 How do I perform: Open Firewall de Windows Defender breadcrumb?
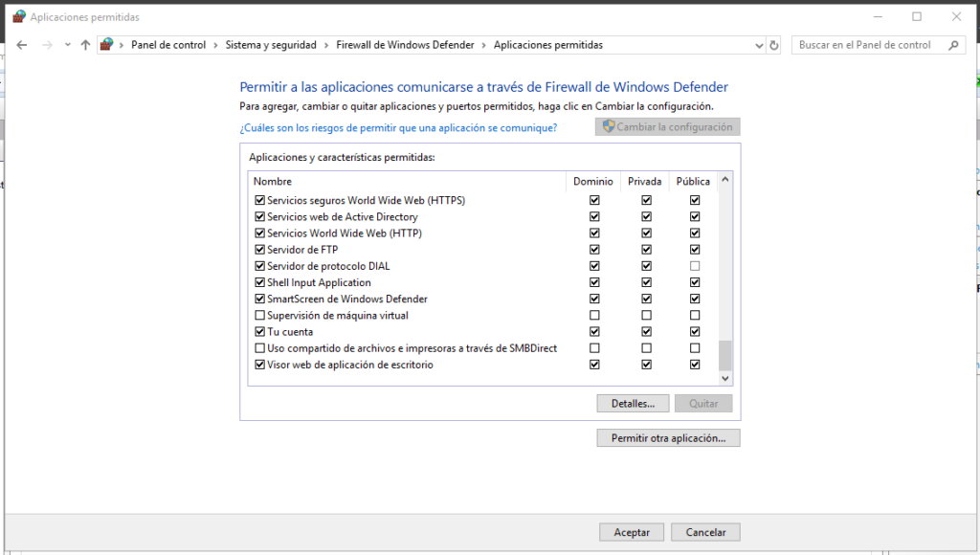[405, 45]
